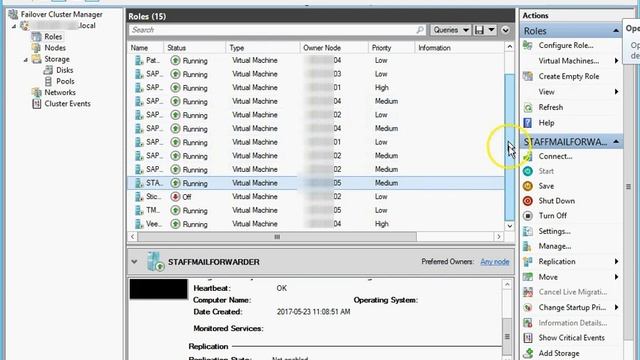Sort by Status column header

tap(194, 48)
